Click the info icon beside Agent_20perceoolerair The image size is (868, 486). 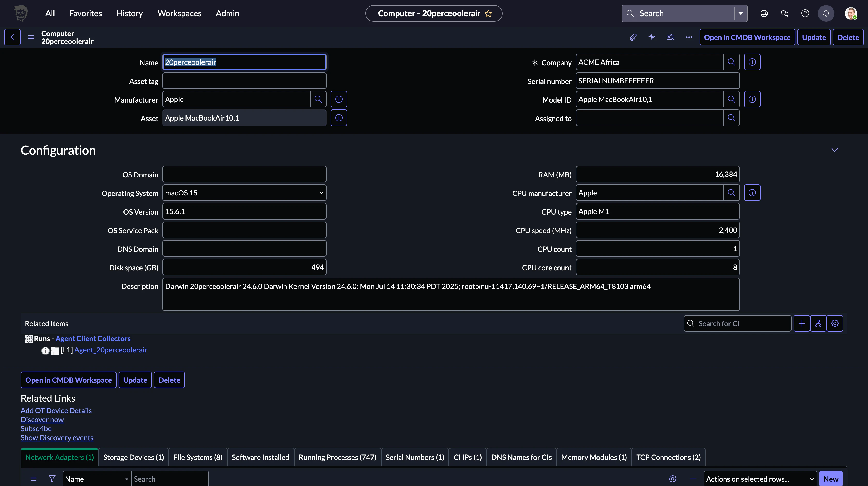tap(45, 351)
